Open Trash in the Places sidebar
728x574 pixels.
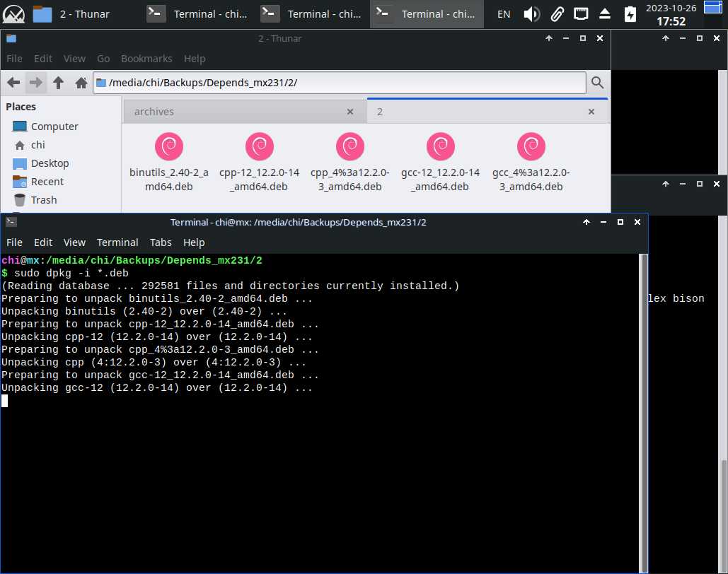[43, 200]
